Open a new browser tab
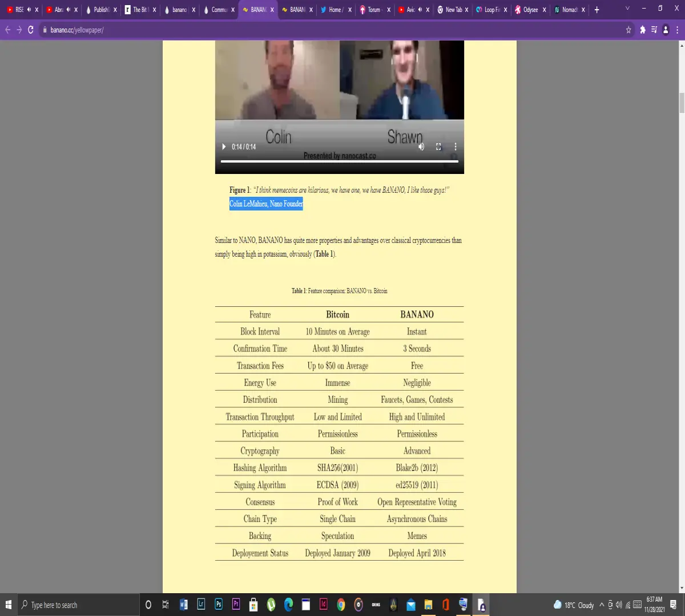The height and width of the screenshot is (616, 685). [597, 10]
